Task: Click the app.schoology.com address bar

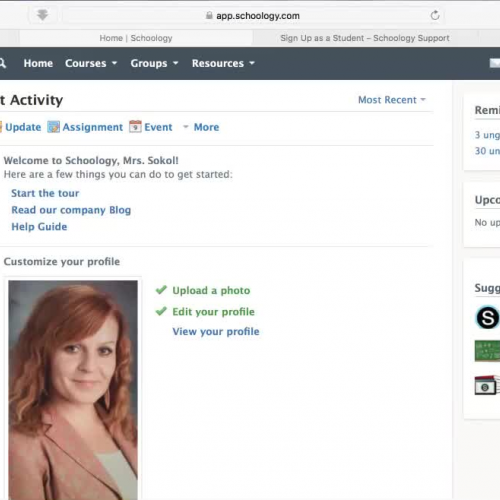Action: 253,15
